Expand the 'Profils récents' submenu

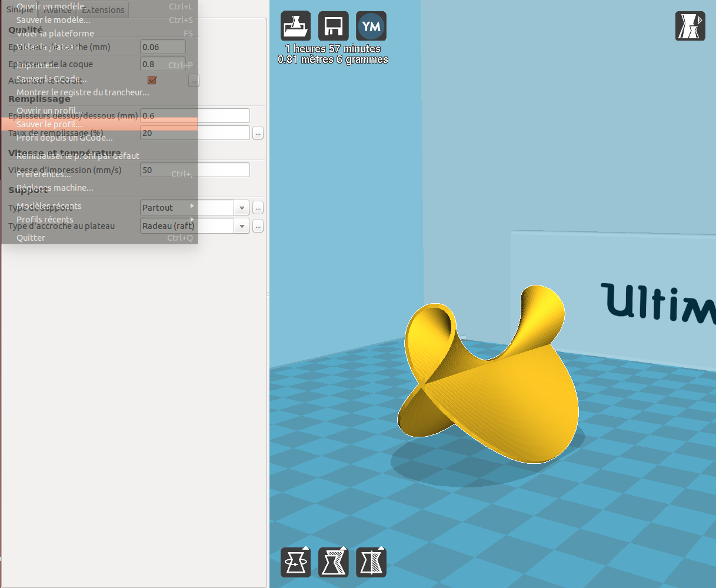click(99, 220)
